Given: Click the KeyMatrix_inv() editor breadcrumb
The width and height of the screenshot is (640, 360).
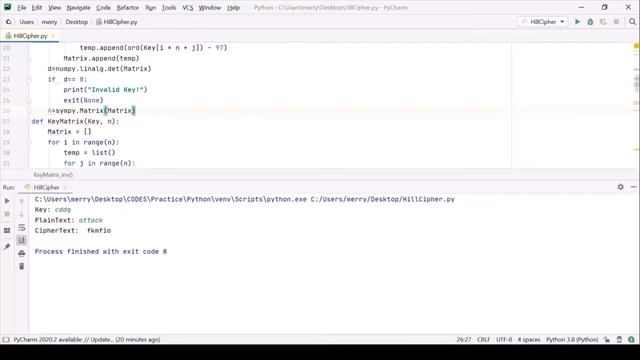Looking at the screenshot, I should pos(53,175).
